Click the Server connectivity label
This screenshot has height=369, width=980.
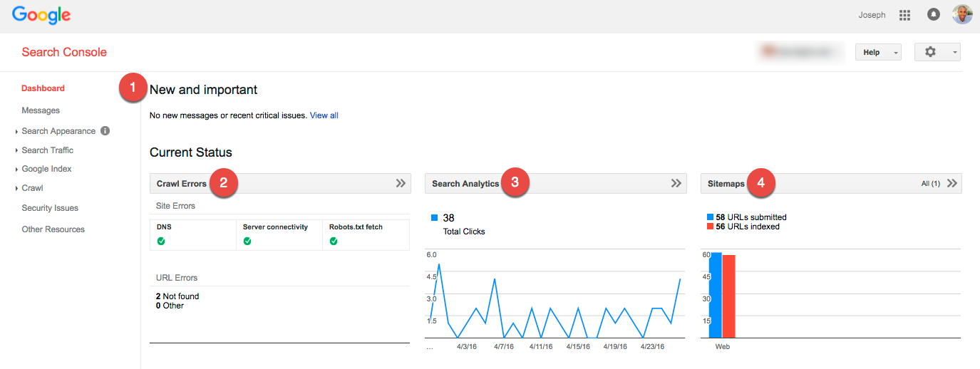[275, 227]
